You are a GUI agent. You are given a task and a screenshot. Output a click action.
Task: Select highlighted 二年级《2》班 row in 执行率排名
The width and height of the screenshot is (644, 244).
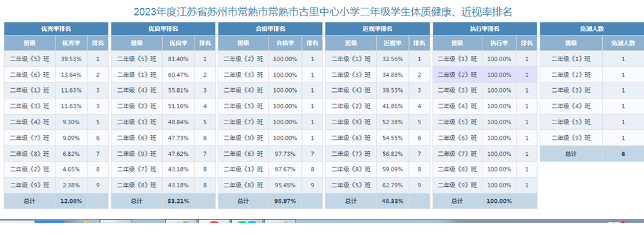485,75
